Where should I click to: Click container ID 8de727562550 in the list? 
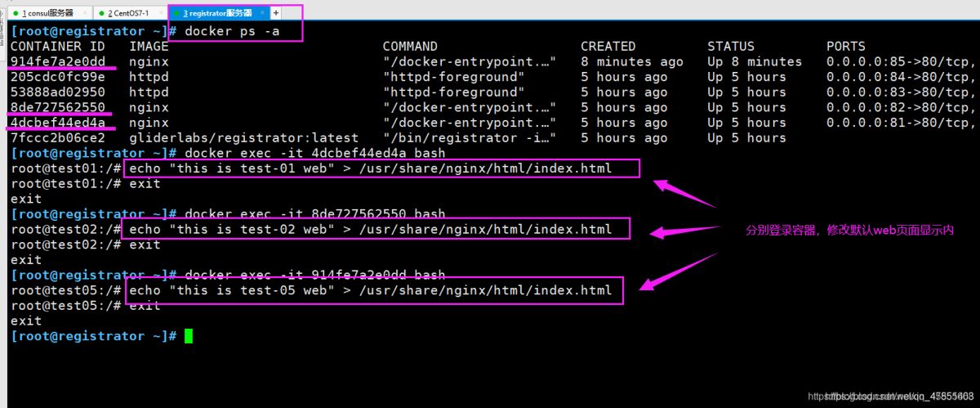point(57,107)
